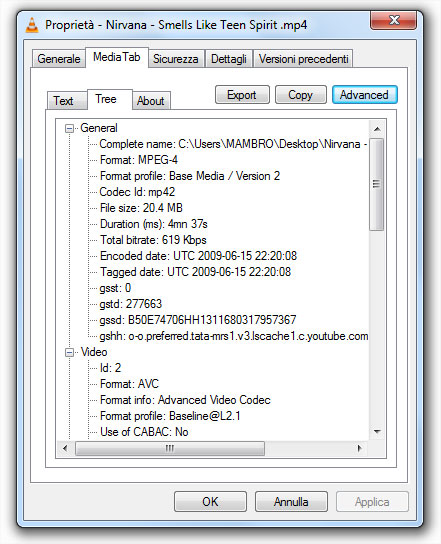Select the gshh youtube.com row
Screen dimensions: 441x544
click(x=234, y=336)
